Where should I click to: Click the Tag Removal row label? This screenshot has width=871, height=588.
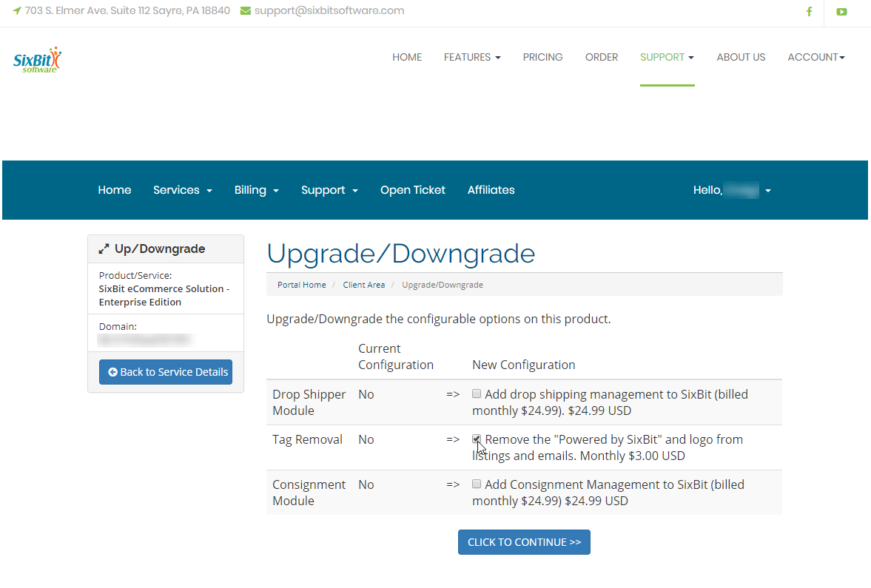click(x=307, y=439)
